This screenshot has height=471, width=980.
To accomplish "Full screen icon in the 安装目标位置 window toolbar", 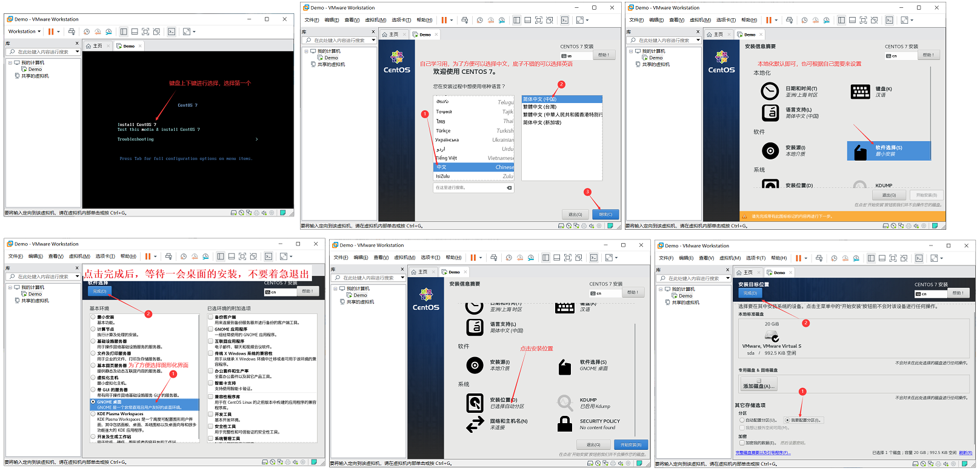I will tap(893, 258).
